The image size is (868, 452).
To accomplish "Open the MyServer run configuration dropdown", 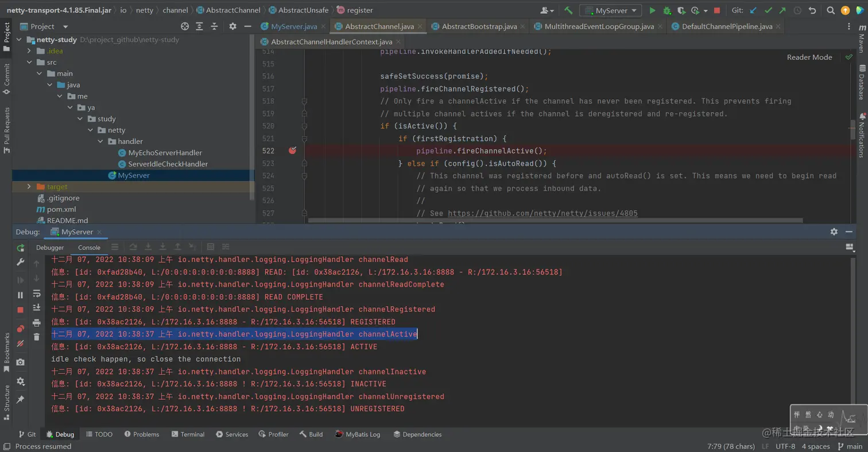I will point(610,10).
